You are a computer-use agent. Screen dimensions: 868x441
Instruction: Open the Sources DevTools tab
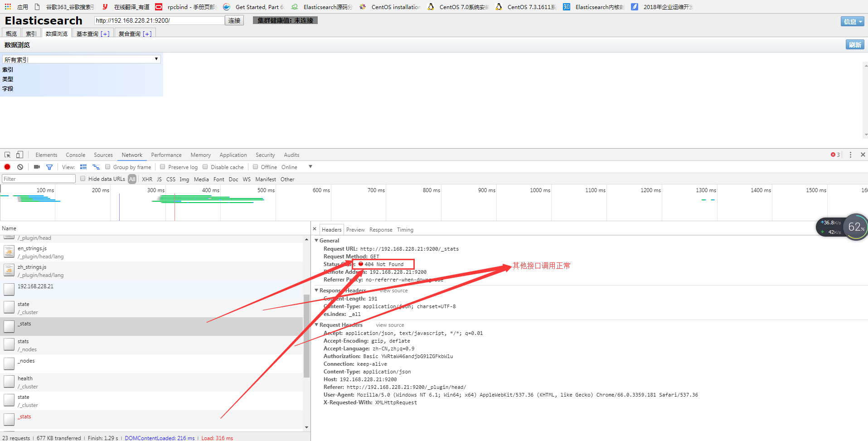coord(103,155)
